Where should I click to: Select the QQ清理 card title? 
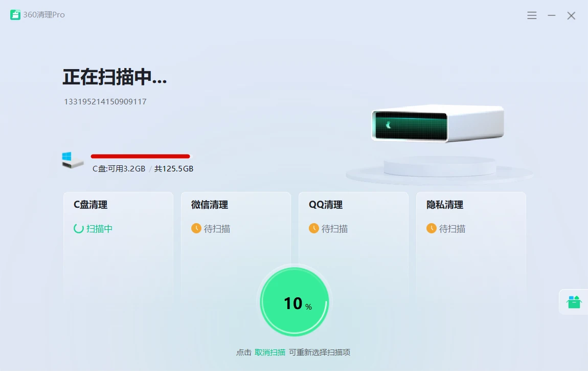326,205
